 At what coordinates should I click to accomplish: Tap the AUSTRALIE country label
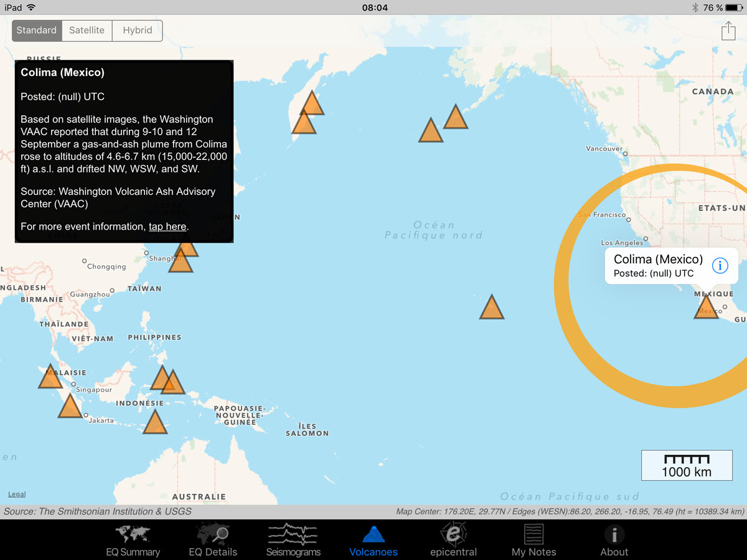[199, 497]
